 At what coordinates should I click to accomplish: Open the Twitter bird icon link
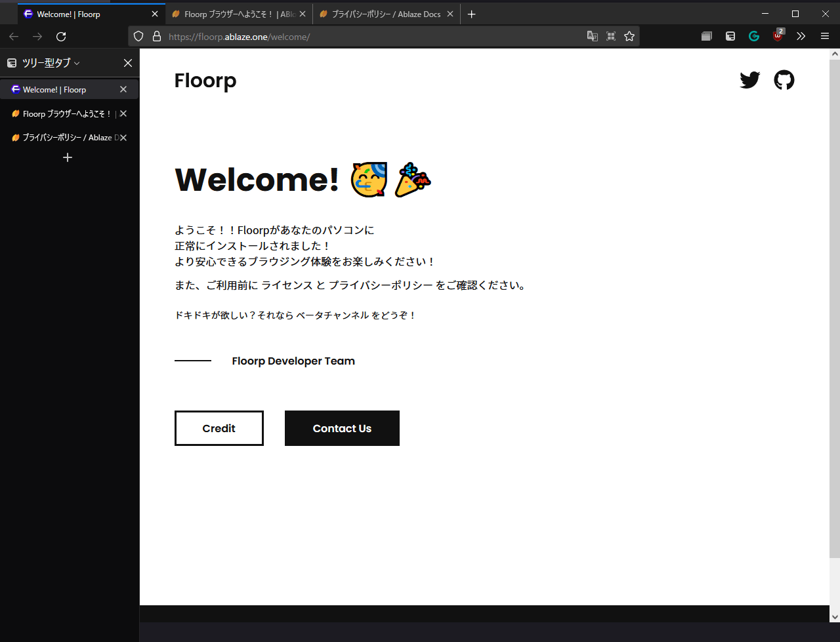[x=749, y=80]
